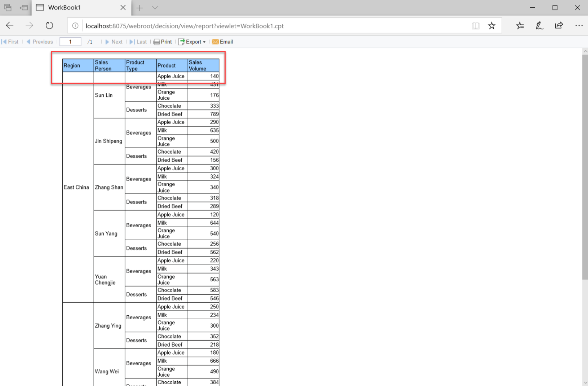588x386 pixels.
Task: Select the Yuan Chengjie cell
Action: (x=109, y=279)
